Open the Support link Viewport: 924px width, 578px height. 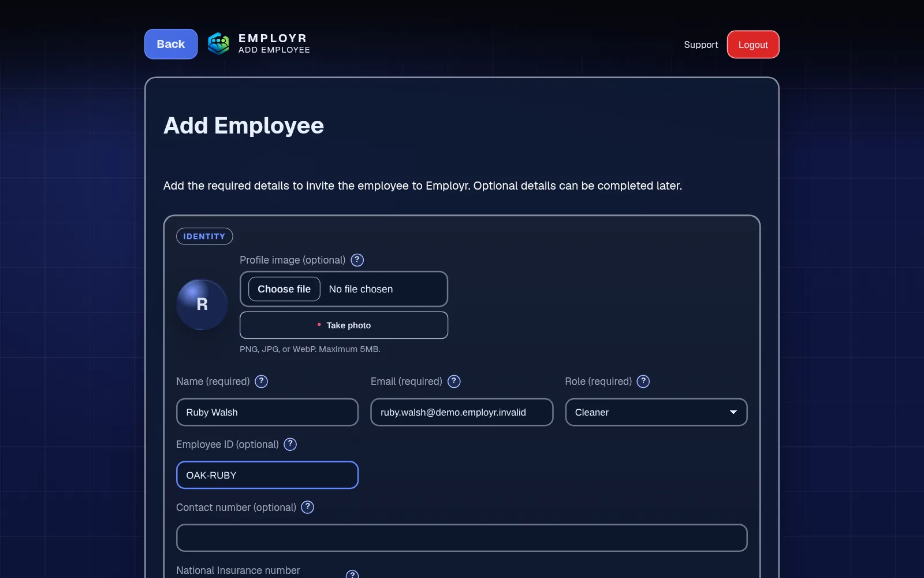[x=701, y=45]
